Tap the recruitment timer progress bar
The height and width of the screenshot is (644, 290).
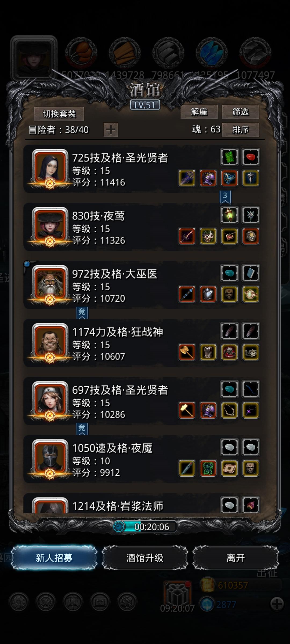pyautogui.click(x=145, y=527)
